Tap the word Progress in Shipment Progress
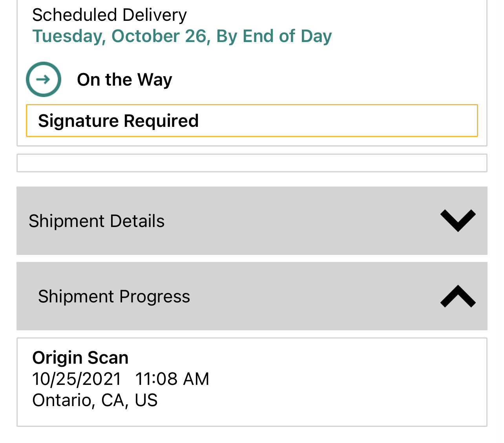The width and height of the screenshot is (504, 443). point(155,297)
